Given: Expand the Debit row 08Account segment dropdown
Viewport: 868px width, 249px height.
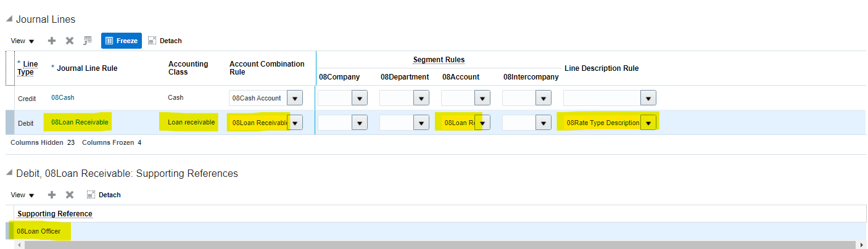Looking at the screenshot, I should (482, 123).
